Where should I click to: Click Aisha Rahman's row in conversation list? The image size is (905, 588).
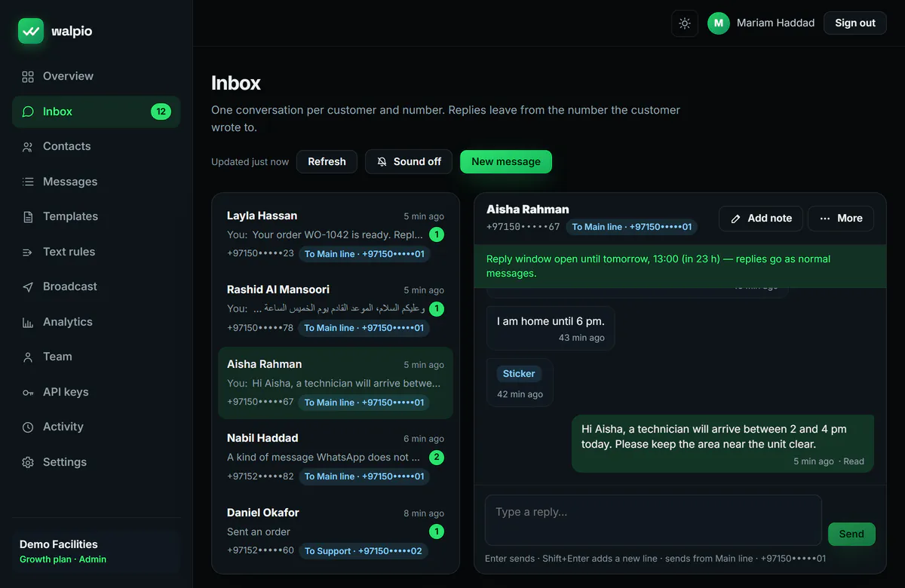pos(336,383)
